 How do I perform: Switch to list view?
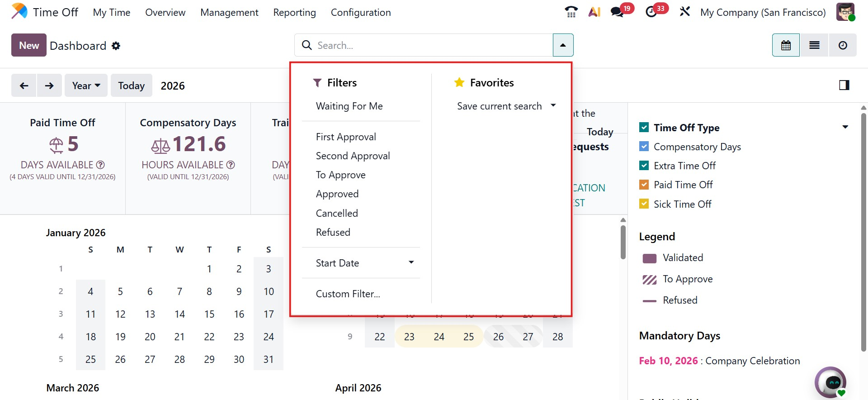(x=814, y=45)
